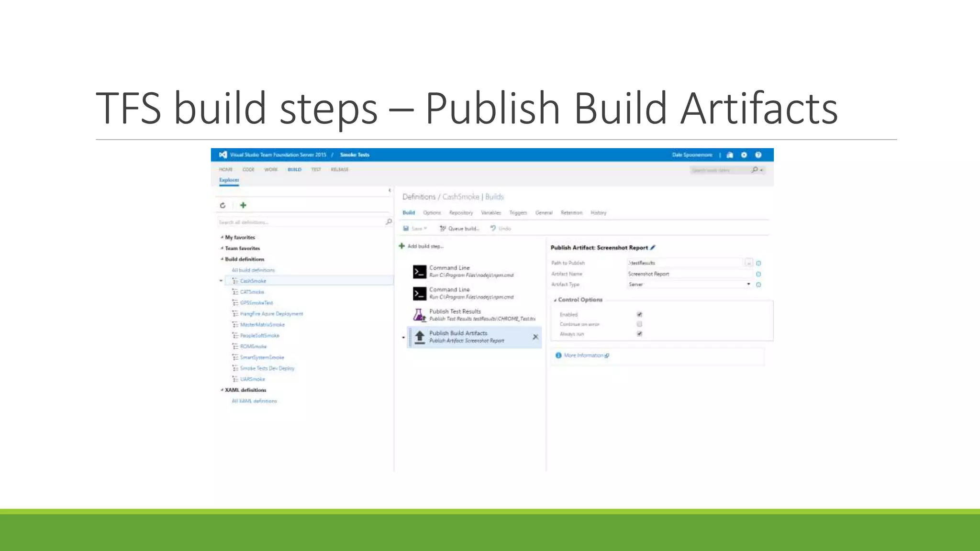
Task: Click the Add build step plus icon
Action: 401,246
